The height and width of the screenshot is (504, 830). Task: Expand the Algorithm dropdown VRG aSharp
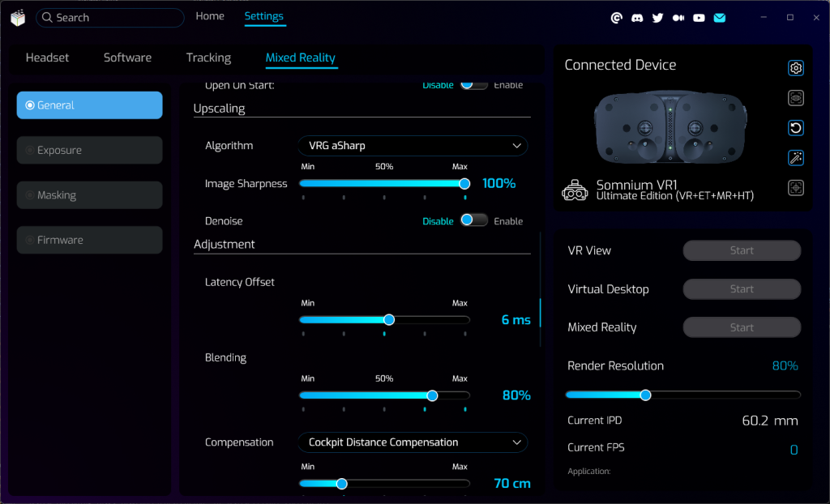point(413,146)
